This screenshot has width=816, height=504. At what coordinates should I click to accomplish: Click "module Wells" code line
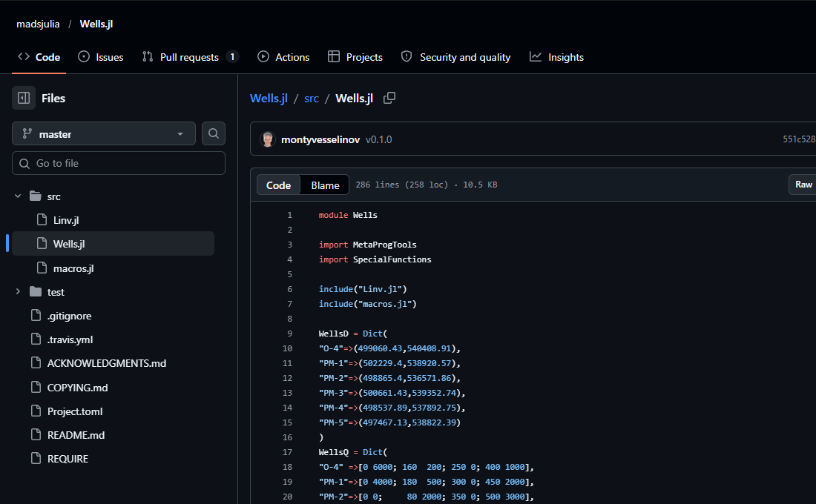348,215
